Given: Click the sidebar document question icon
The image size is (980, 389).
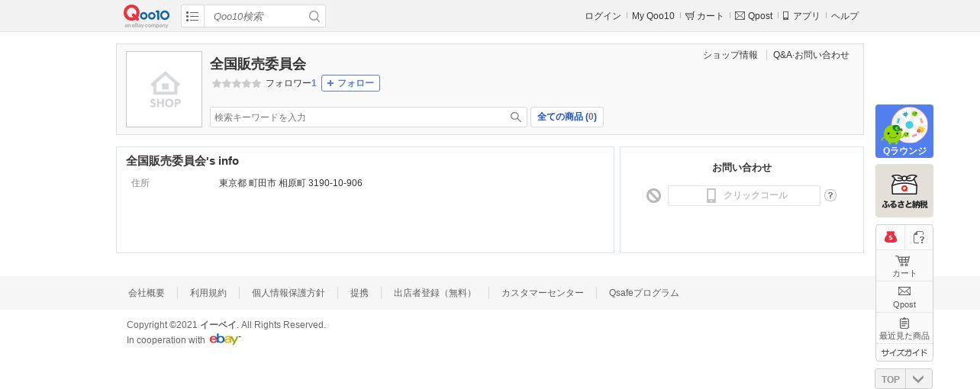Looking at the screenshot, I should (x=919, y=237).
